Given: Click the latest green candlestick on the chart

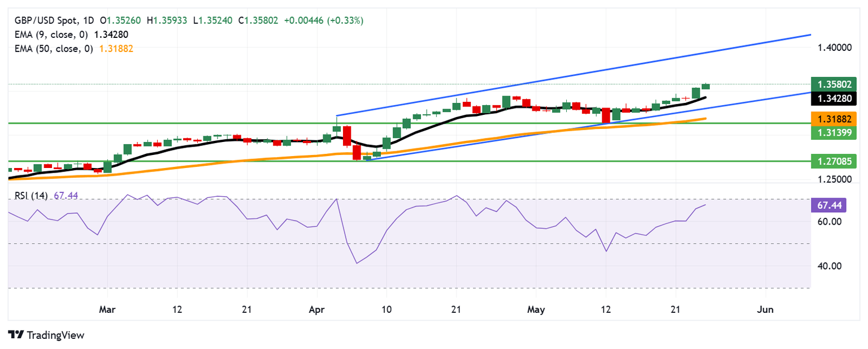Looking at the screenshot, I should (x=706, y=86).
